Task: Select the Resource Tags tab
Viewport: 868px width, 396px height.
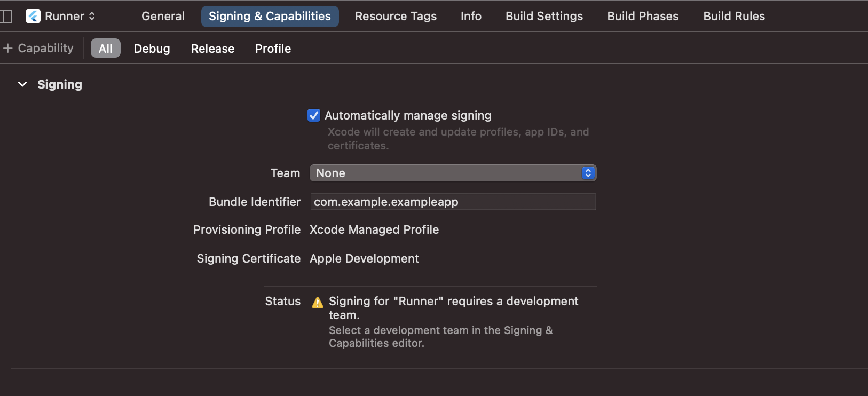Action: pyautogui.click(x=396, y=17)
